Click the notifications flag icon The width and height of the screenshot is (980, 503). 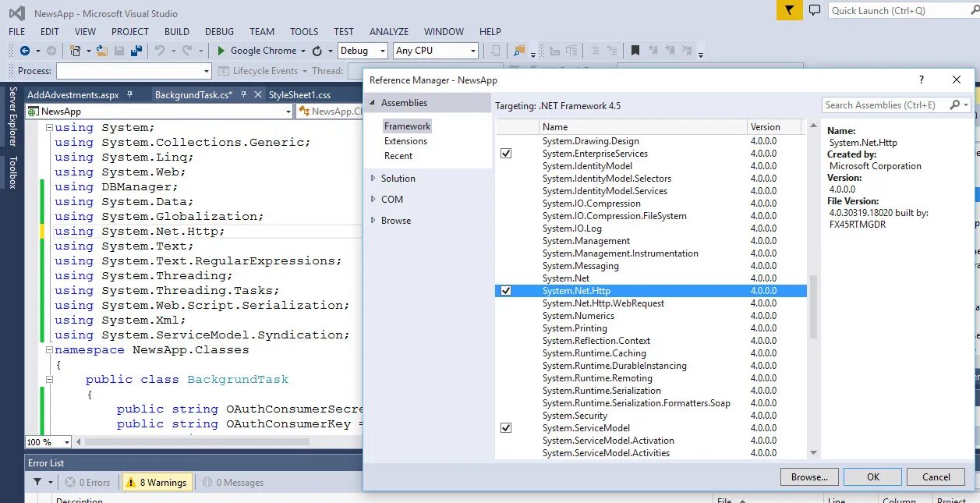(790, 10)
